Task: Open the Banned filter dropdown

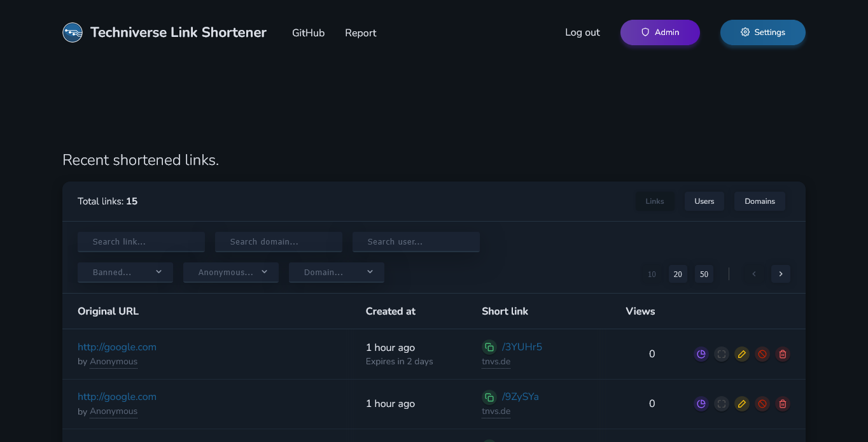Action: click(x=125, y=273)
